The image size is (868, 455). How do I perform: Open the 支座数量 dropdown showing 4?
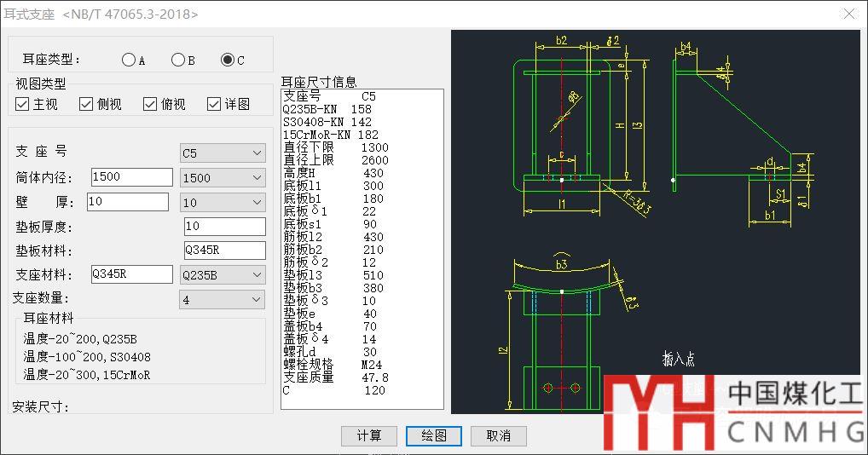(223, 300)
